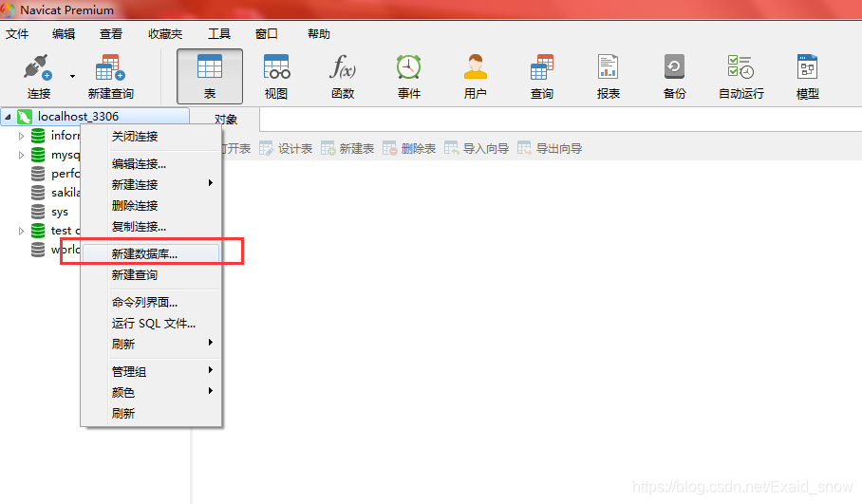Click 设计表 in the object toolbar
Screen dimensions: 862x504
[286, 148]
